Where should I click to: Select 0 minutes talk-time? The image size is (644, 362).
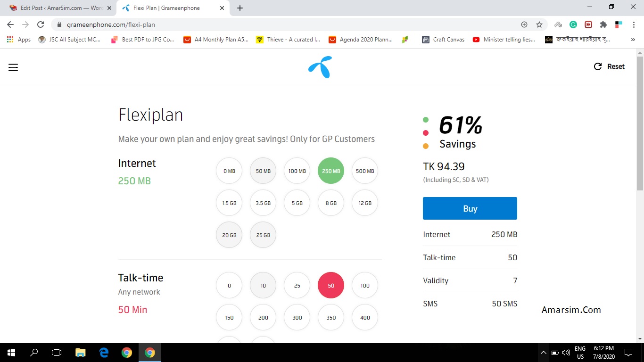point(229,285)
